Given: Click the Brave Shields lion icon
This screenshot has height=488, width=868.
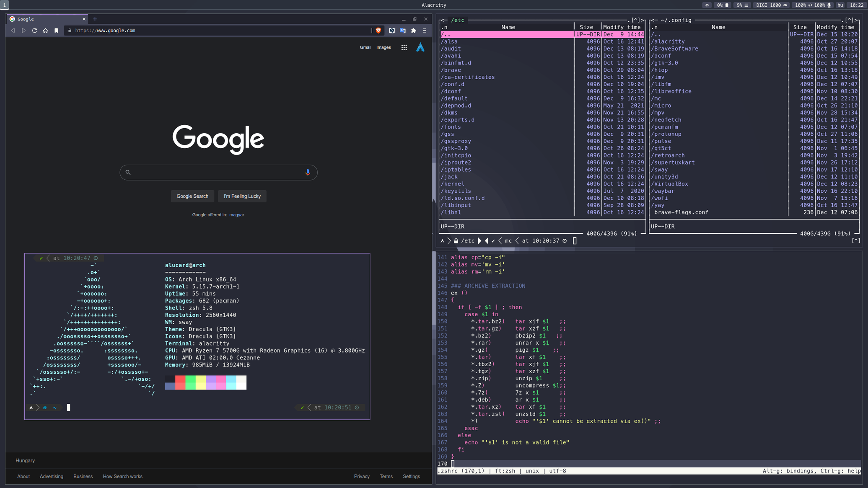Looking at the screenshot, I should point(378,31).
